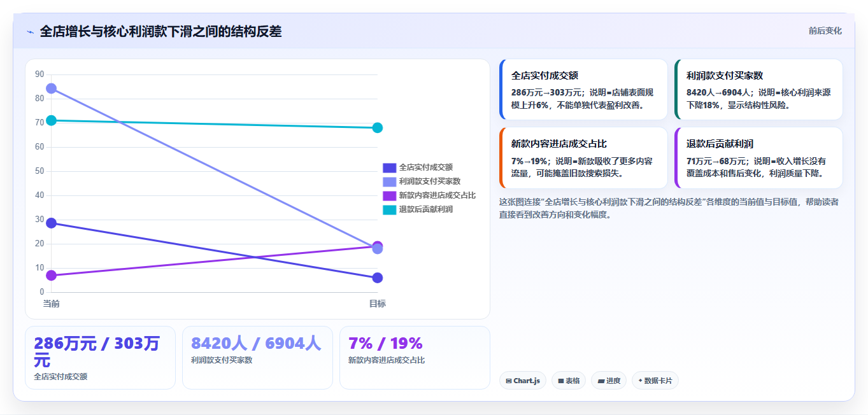This screenshot has height=415, width=868.
Task: Click the 7% / 19% stat value
Action: click(385, 344)
